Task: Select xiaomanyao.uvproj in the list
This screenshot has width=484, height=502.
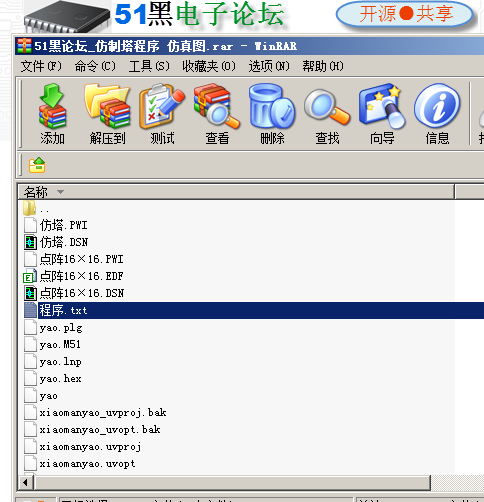Action: point(90,447)
